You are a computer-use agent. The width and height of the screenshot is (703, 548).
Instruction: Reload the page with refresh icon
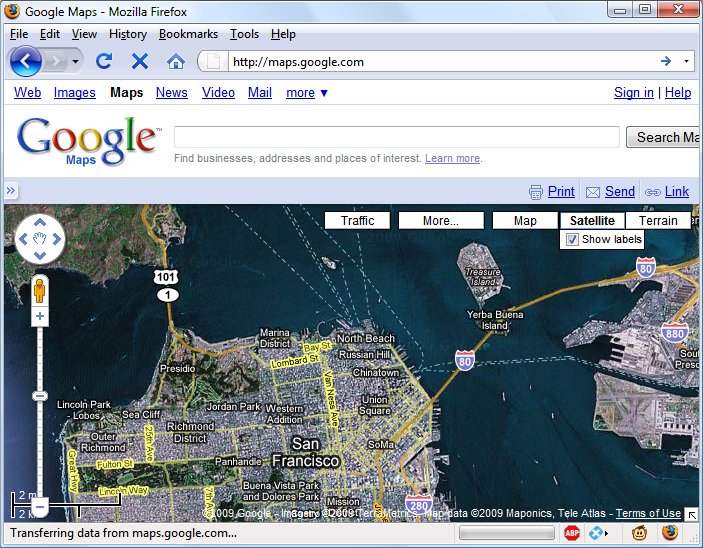point(104,61)
